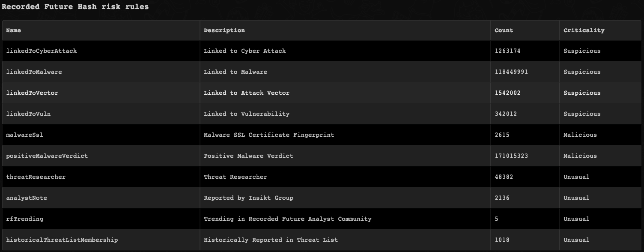Viewport: 644px width, 252px height.
Task: Click the rfTrending rule name
Action: pos(24,219)
